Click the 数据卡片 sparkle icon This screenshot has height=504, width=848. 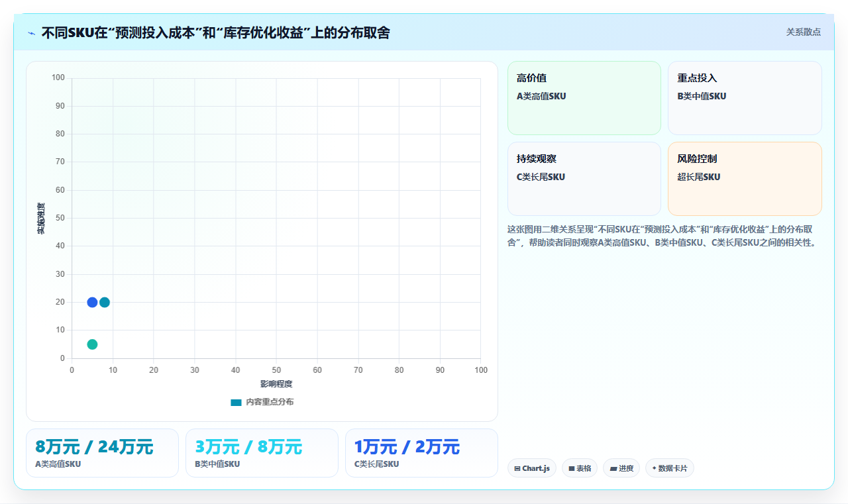click(x=654, y=468)
